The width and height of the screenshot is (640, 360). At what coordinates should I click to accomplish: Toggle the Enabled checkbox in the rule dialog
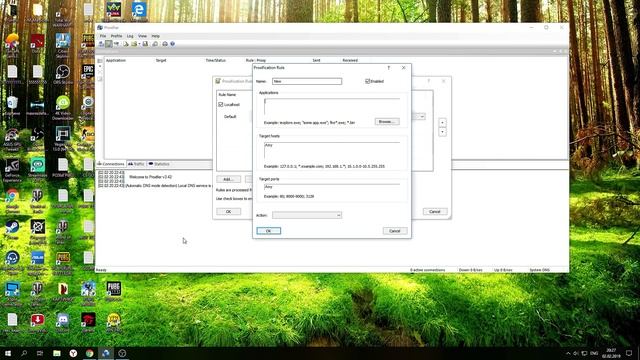(x=368, y=81)
